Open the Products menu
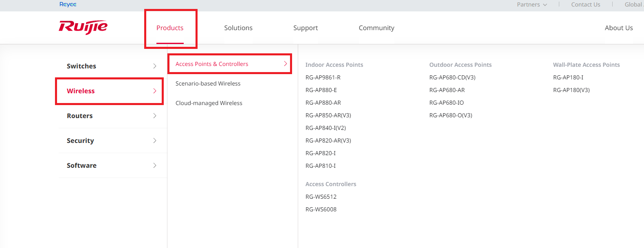Viewport: 644px width, 248px height. pos(170,28)
